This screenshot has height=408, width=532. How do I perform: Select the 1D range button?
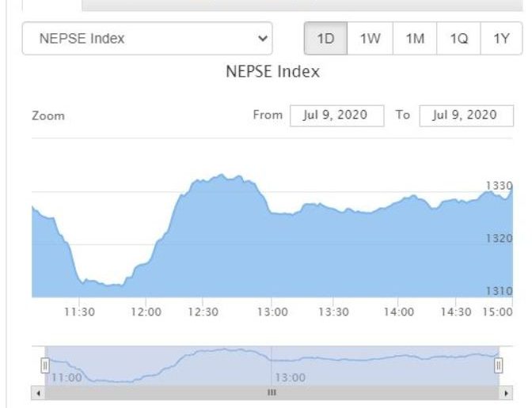(325, 38)
